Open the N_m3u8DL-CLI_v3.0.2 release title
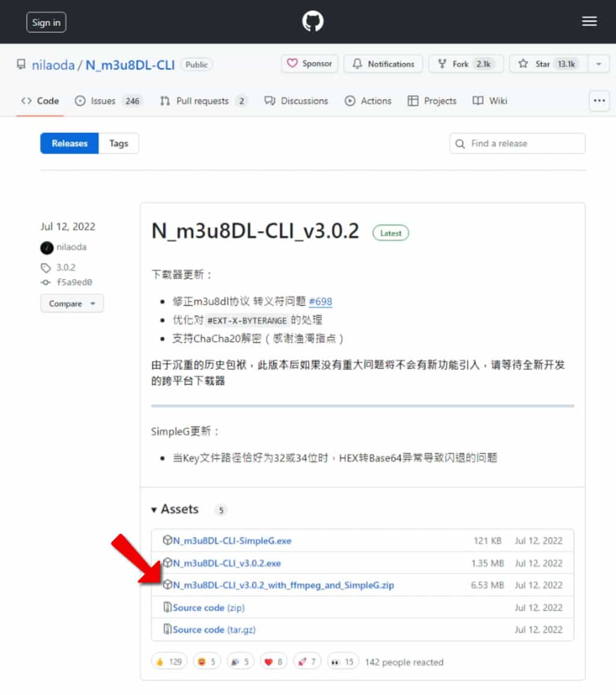 point(255,232)
